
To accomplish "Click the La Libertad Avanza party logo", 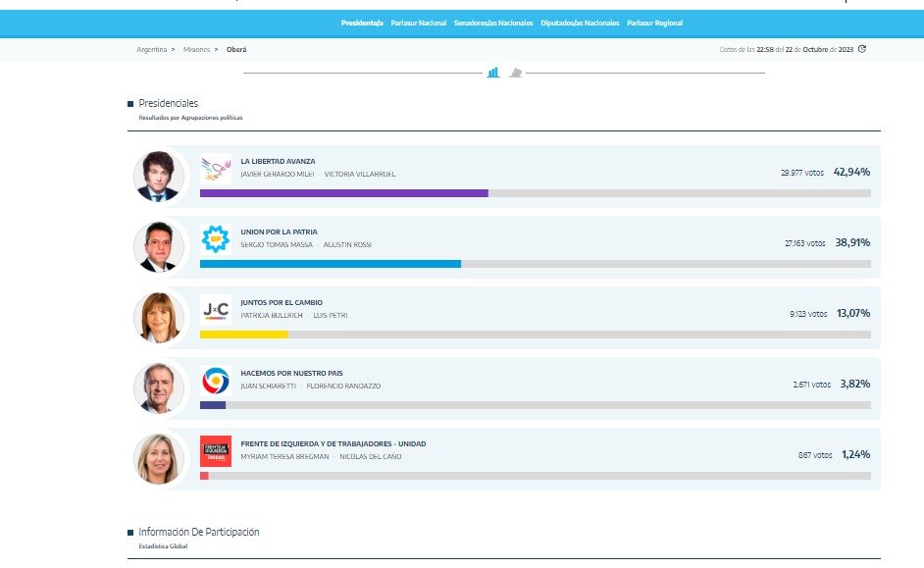I will coord(216,169).
